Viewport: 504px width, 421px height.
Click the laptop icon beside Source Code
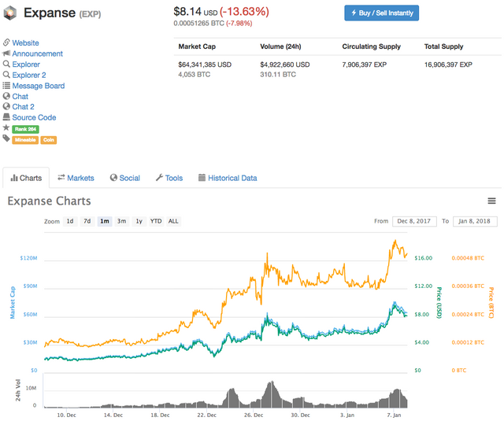click(x=6, y=117)
